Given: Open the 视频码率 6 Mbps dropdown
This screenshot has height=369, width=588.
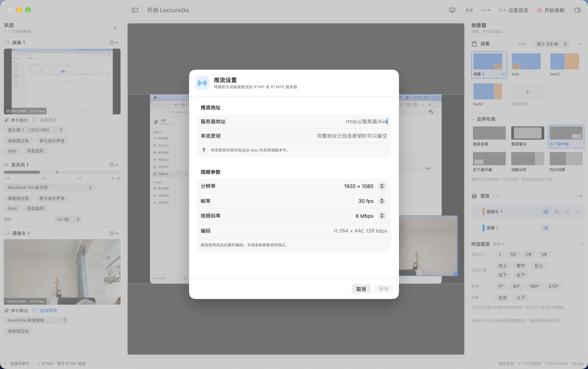Looking at the screenshot, I should [382, 216].
